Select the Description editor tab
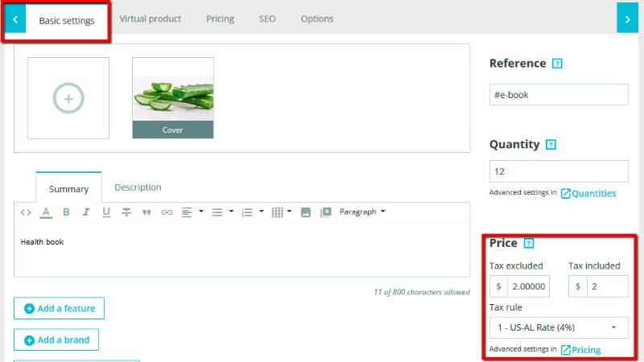This screenshot has width=644, height=362. click(138, 187)
